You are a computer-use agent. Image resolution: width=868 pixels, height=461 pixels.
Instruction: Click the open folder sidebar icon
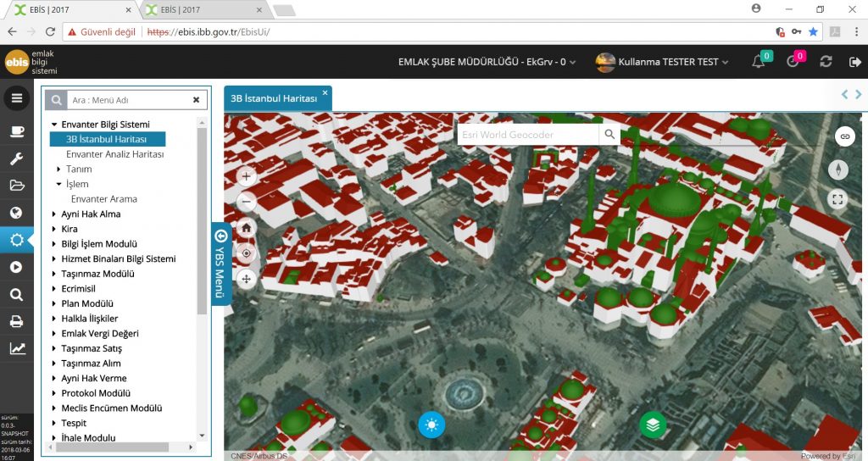[17, 186]
